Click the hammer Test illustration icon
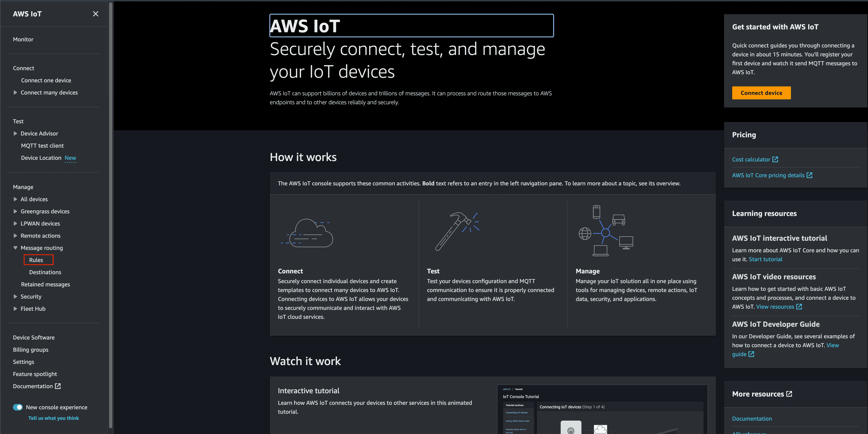The height and width of the screenshot is (434, 868). pyautogui.click(x=457, y=231)
